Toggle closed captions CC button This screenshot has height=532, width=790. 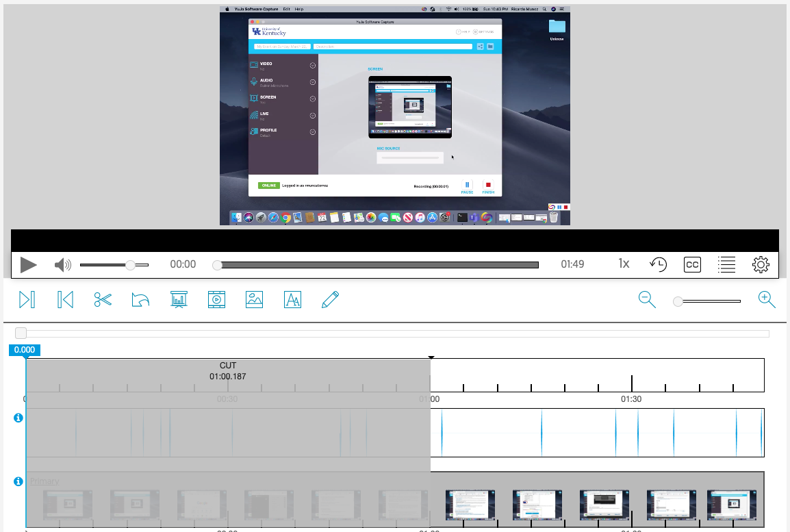click(x=692, y=264)
